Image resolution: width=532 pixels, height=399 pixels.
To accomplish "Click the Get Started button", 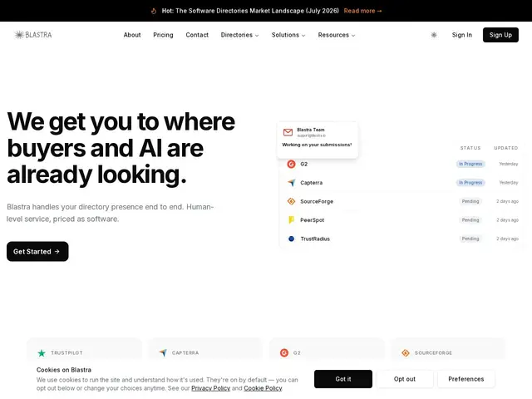I will click(x=37, y=251).
